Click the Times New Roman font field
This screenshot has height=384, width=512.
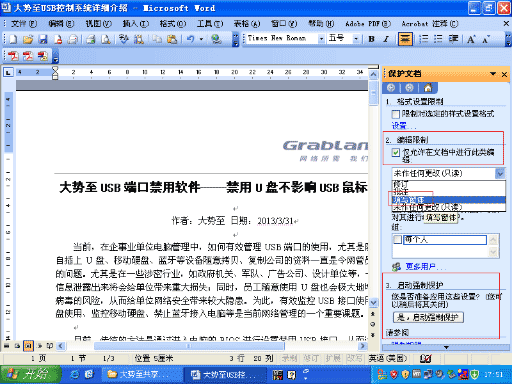282,39
